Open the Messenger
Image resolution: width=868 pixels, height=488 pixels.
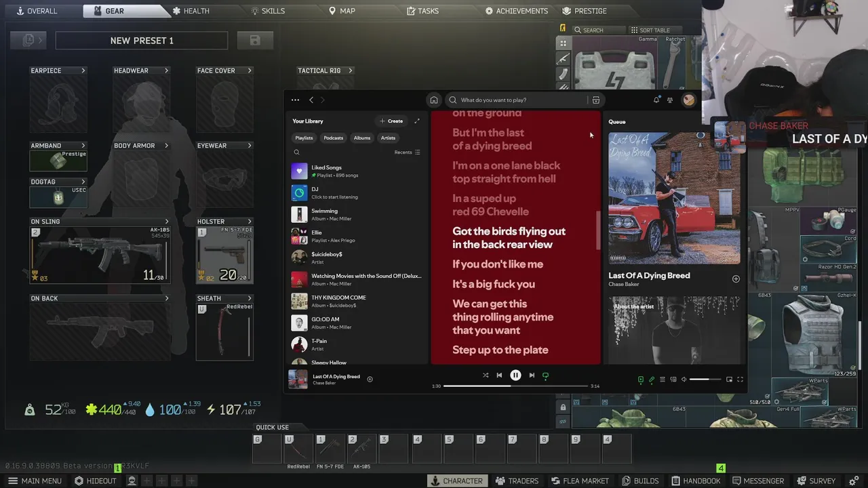pyautogui.click(x=757, y=481)
